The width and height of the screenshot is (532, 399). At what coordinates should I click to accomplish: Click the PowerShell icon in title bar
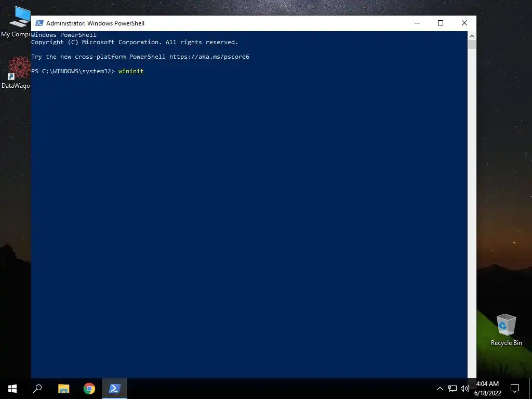coord(39,23)
